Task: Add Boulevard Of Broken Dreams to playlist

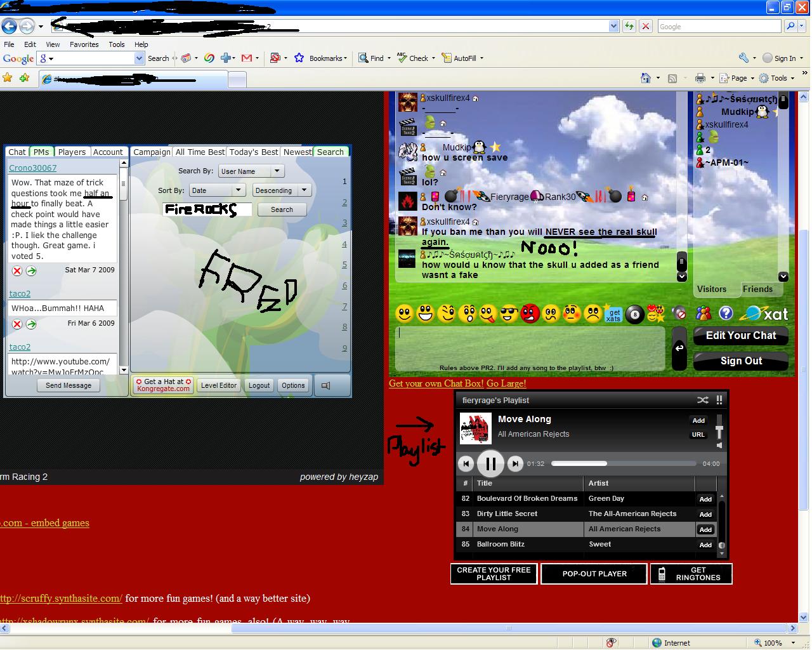Action: [x=705, y=499]
